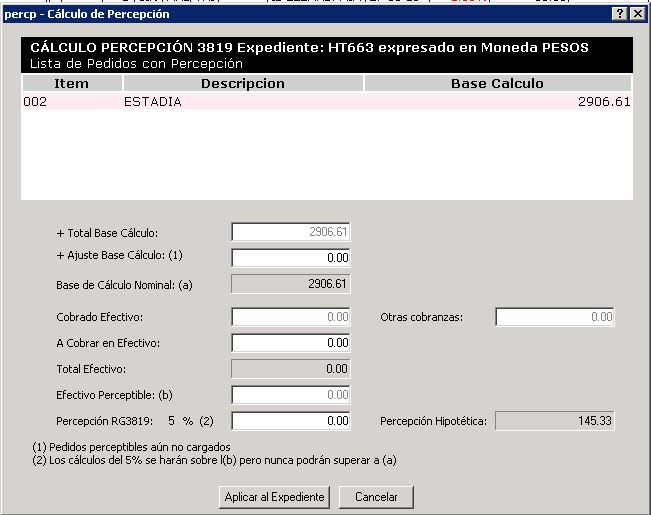651x515 pixels.
Task: Click the Total Efectivo field
Action: coord(291,369)
